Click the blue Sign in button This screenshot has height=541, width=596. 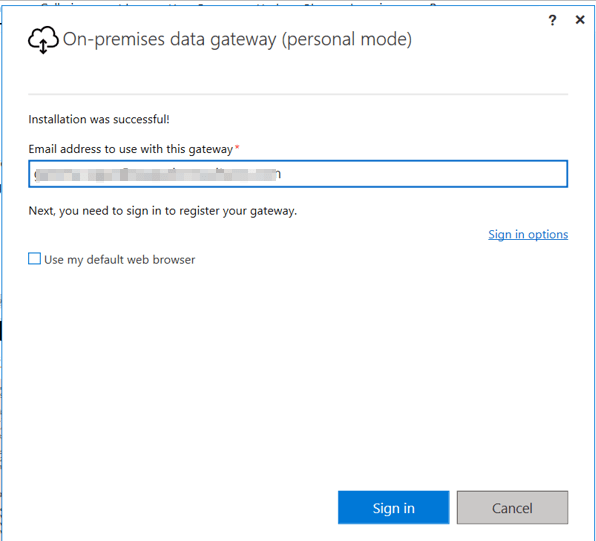pyautogui.click(x=393, y=507)
